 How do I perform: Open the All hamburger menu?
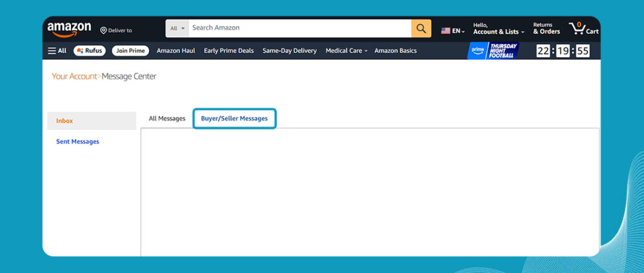(57, 51)
